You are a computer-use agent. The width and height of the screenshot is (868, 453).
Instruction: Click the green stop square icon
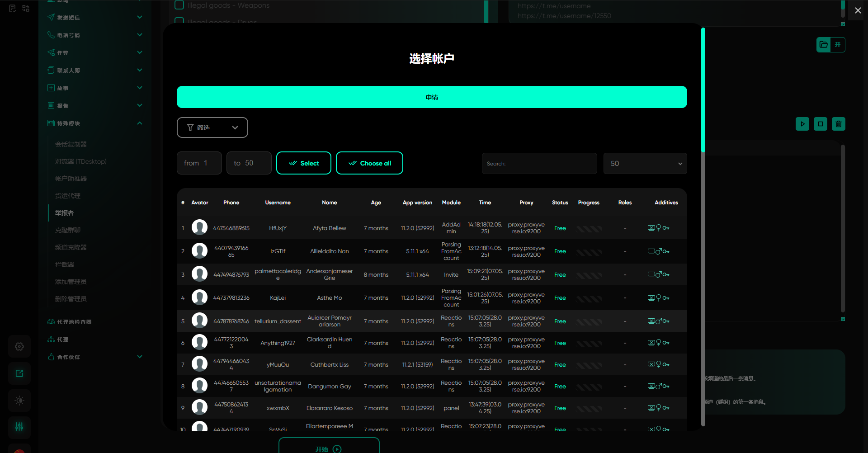click(x=820, y=124)
